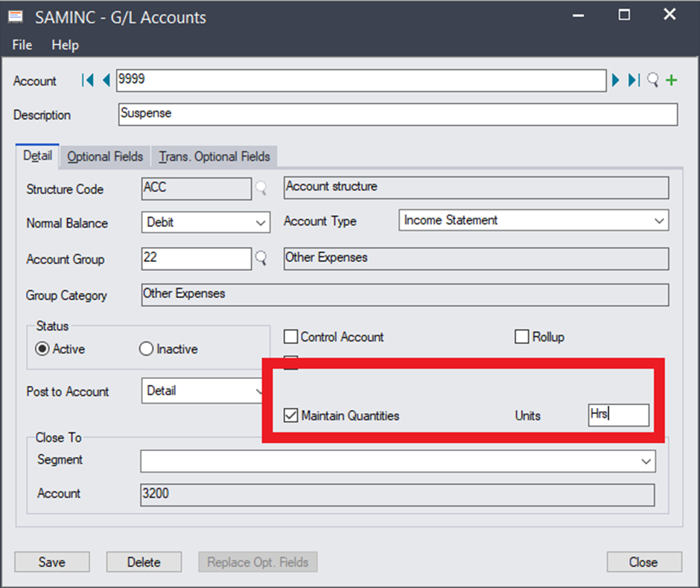The height and width of the screenshot is (588, 700).
Task: Click into the Units input field
Action: pos(618,415)
